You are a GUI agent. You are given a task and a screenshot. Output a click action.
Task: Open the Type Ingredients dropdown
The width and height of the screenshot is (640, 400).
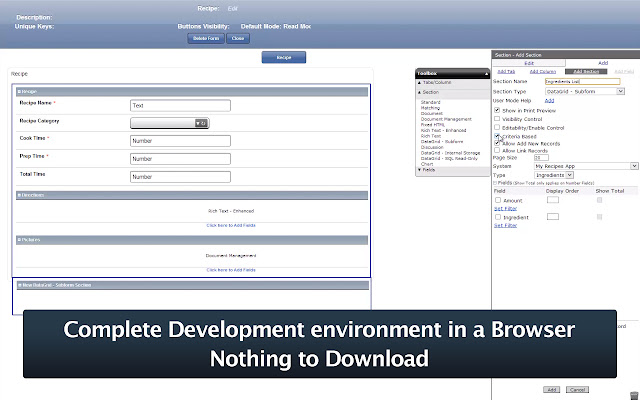point(554,175)
